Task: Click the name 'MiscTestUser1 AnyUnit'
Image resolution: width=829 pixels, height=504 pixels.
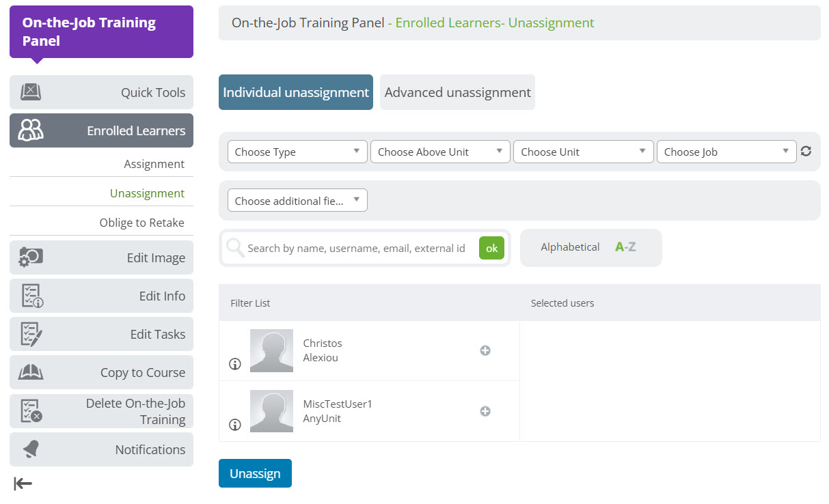Action: [x=338, y=411]
